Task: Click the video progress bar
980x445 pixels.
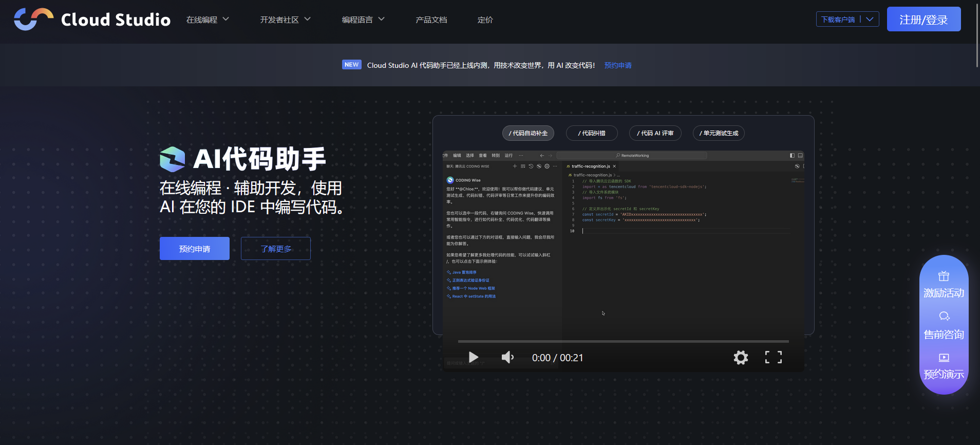Action: point(623,341)
